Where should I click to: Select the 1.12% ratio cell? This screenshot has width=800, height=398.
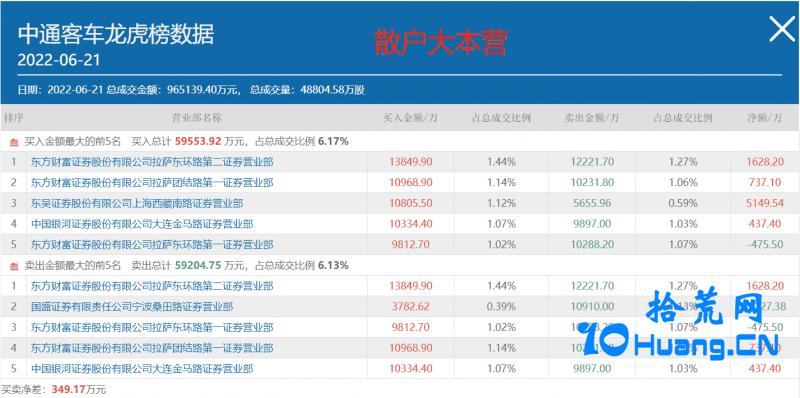(x=502, y=203)
